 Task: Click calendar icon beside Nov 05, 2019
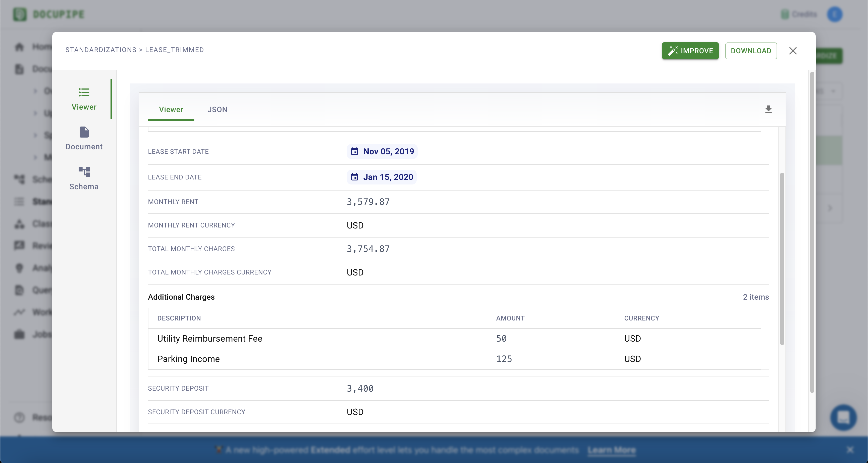coord(354,151)
